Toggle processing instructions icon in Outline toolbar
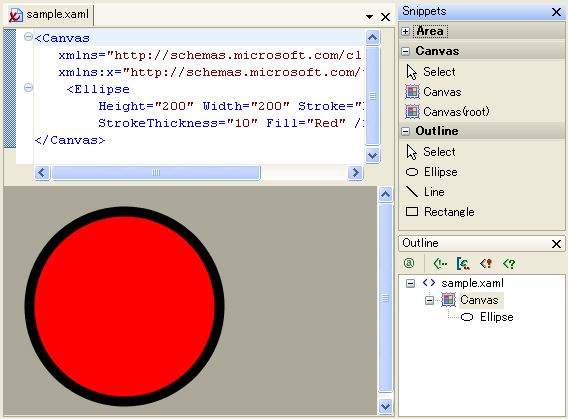This screenshot has height=419, width=568. pos(509,264)
